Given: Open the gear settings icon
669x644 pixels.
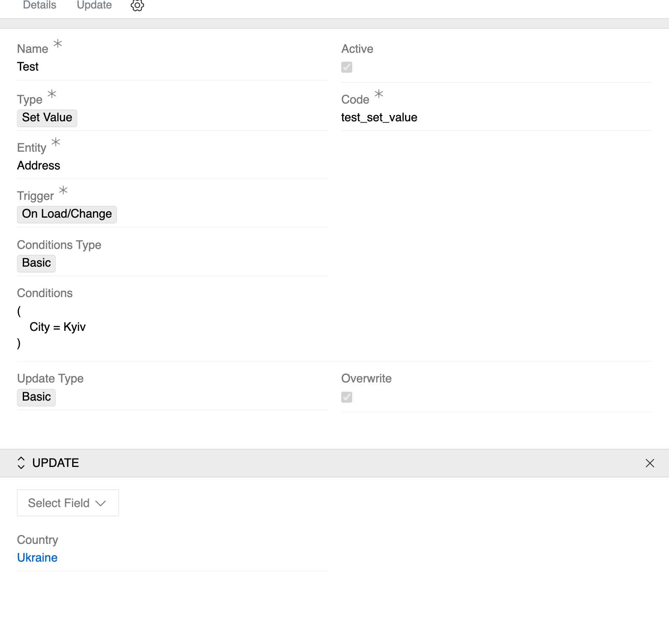Looking at the screenshot, I should pyautogui.click(x=137, y=5).
